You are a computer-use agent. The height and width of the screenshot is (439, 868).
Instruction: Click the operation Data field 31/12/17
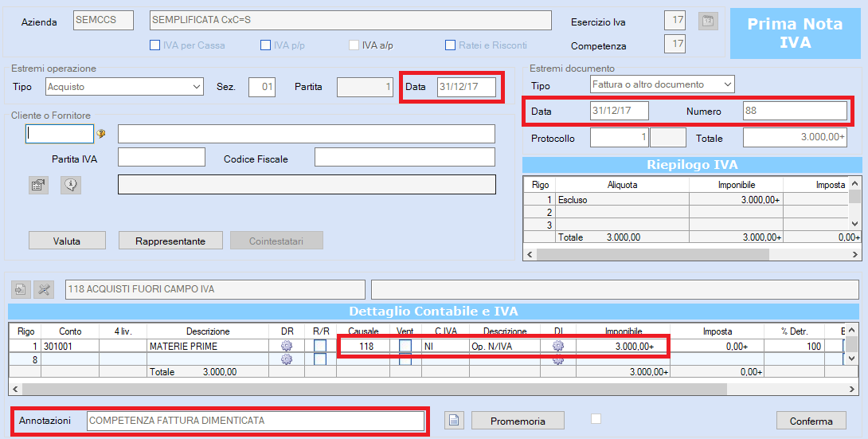(x=466, y=87)
